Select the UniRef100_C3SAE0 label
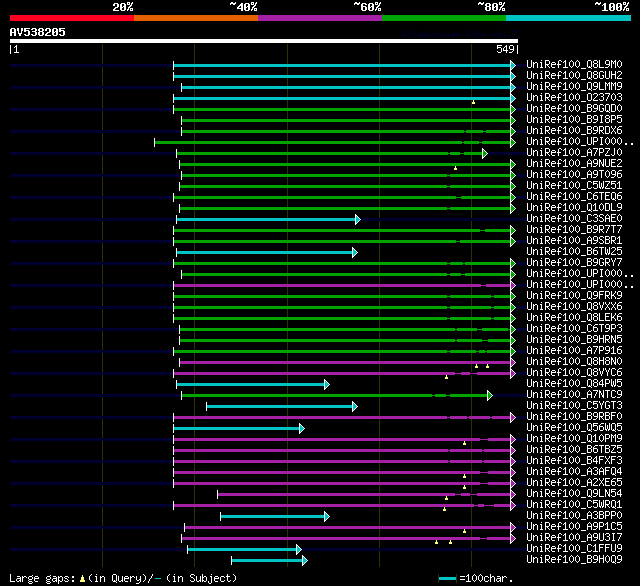 coord(574,219)
